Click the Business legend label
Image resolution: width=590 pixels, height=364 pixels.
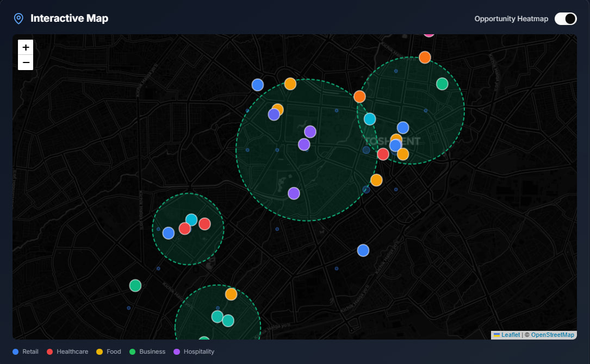tap(152, 352)
